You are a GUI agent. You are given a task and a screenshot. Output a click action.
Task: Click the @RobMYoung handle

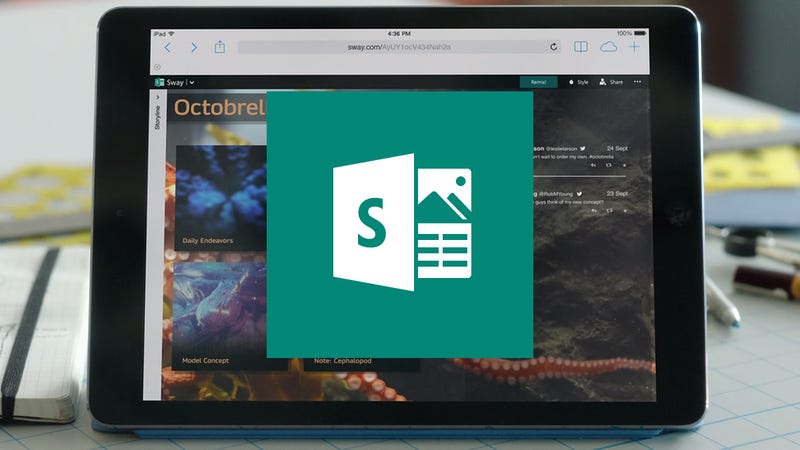556,194
